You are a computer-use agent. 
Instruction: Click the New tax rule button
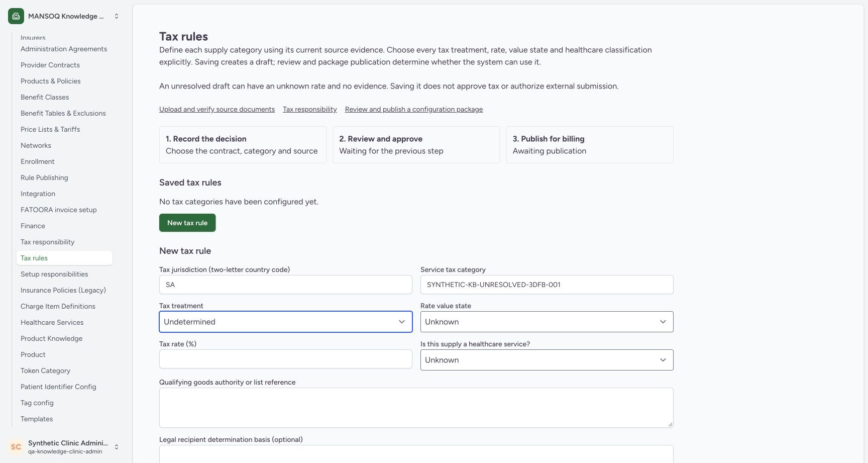coord(187,223)
